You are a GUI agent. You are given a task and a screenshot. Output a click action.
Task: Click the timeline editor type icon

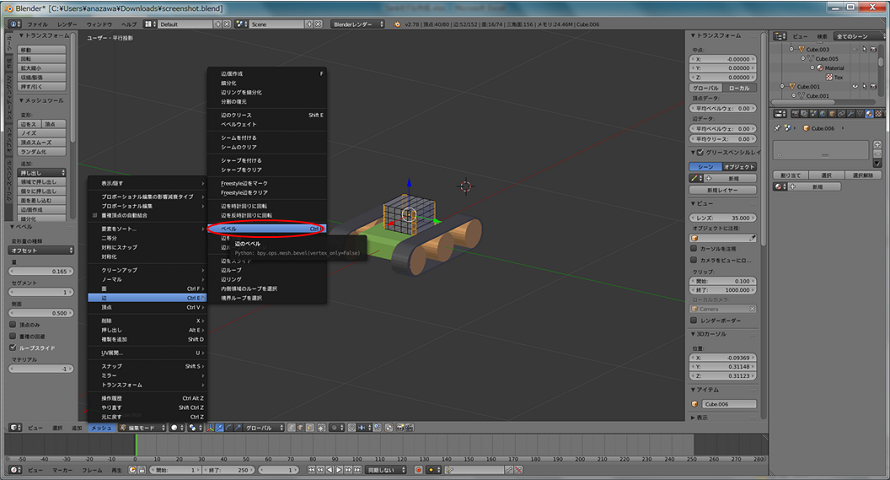[x=13, y=469]
